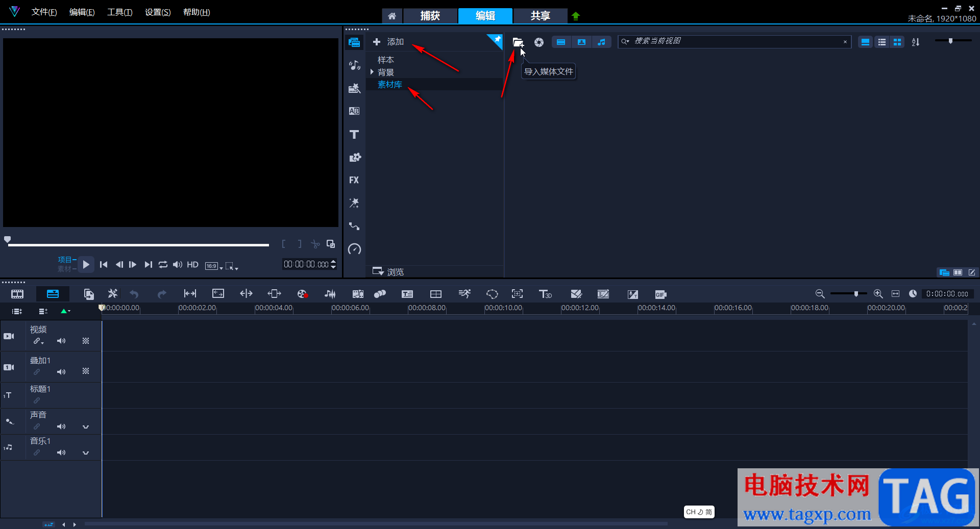Toggle showing audio files in library

tap(602, 42)
